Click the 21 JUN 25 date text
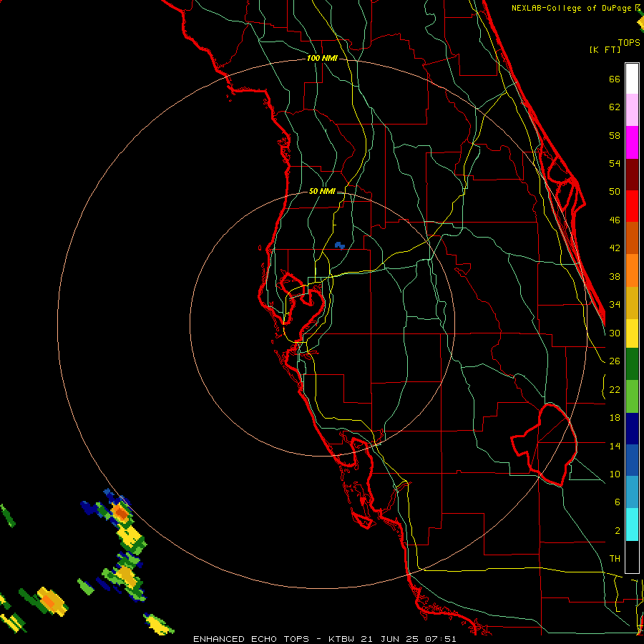 click(x=390, y=639)
